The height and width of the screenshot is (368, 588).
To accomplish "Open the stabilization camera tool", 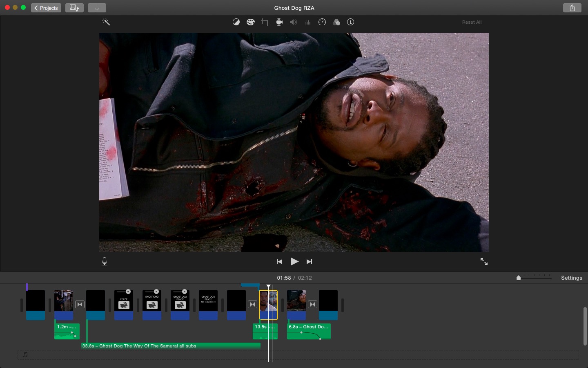I will click(x=279, y=22).
